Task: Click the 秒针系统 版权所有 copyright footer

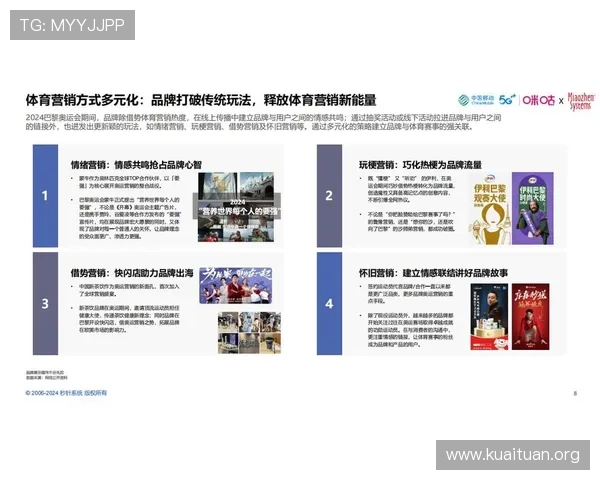Action: [x=66, y=393]
